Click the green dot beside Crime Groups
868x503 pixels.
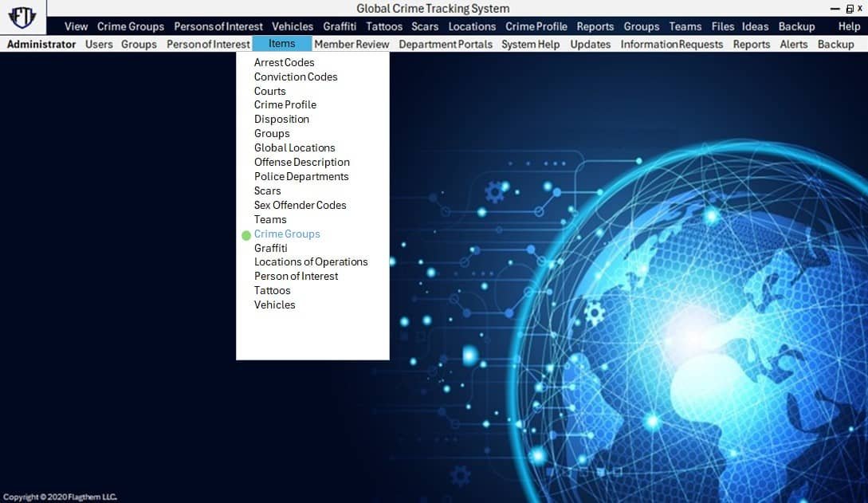tap(246, 235)
